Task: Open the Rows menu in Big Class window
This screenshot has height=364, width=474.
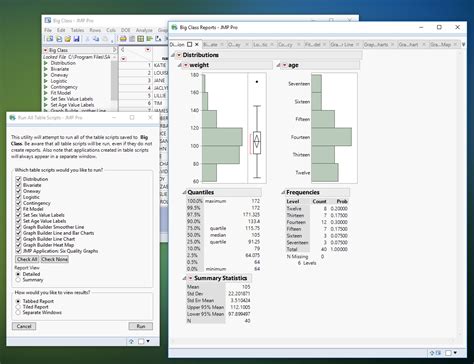Action: click(x=95, y=30)
